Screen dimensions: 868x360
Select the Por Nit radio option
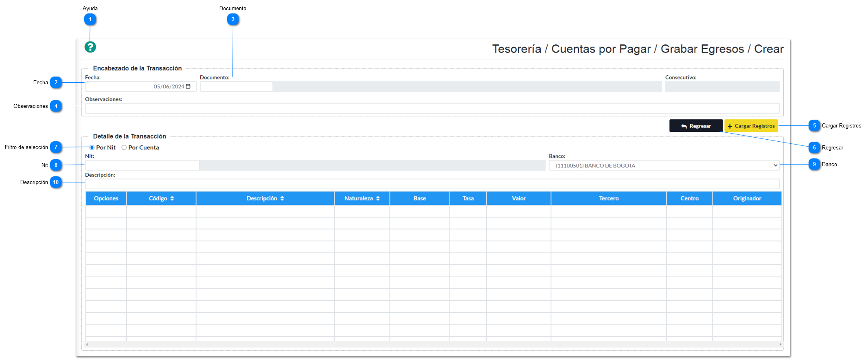(92, 147)
